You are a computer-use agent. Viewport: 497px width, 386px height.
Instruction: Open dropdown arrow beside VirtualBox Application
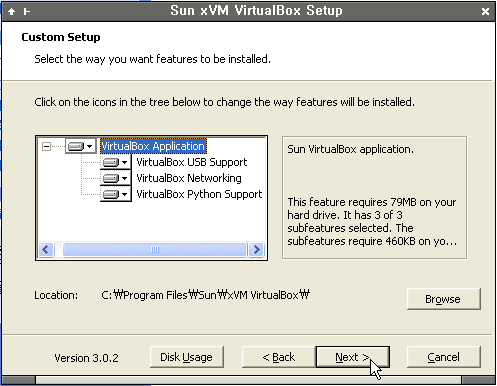89,146
